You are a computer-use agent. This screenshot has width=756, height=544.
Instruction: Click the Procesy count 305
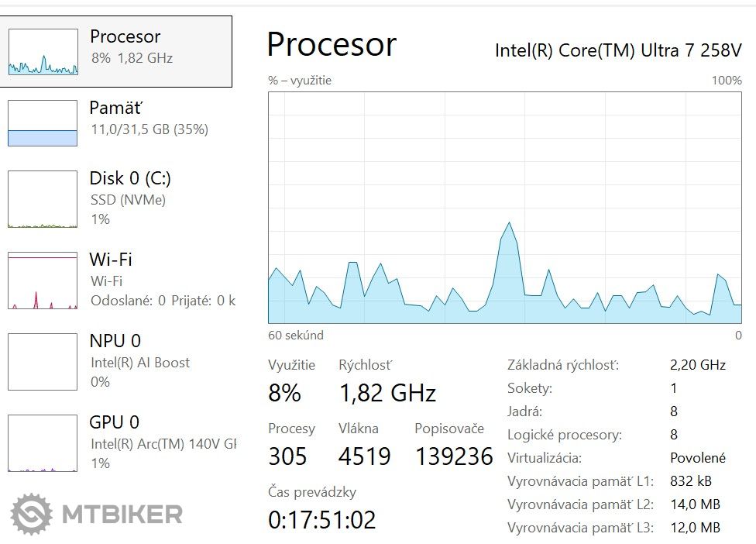click(287, 456)
